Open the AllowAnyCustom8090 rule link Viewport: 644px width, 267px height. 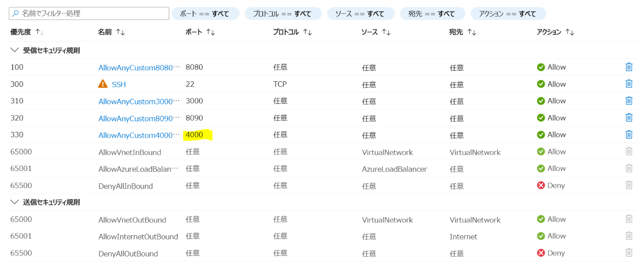point(138,119)
